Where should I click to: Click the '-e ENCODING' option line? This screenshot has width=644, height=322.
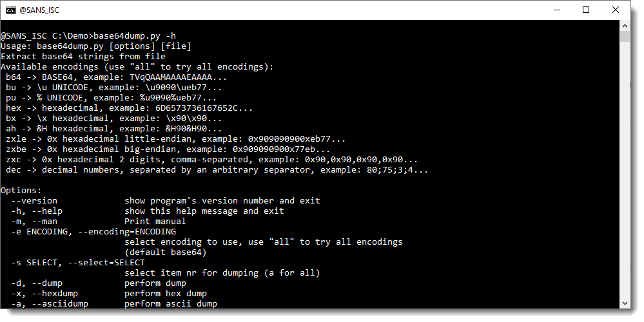(93, 232)
